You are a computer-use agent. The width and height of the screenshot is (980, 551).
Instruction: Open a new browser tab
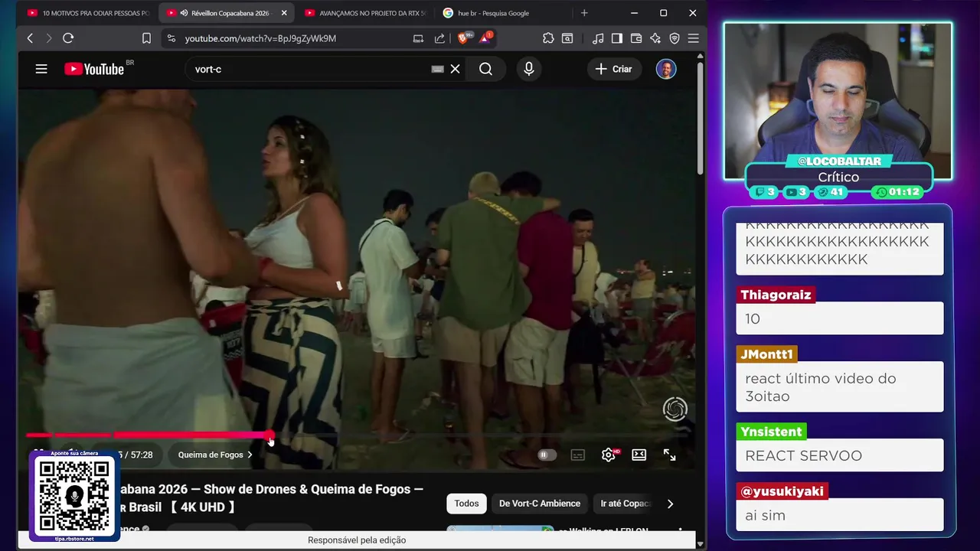pyautogui.click(x=584, y=13)
